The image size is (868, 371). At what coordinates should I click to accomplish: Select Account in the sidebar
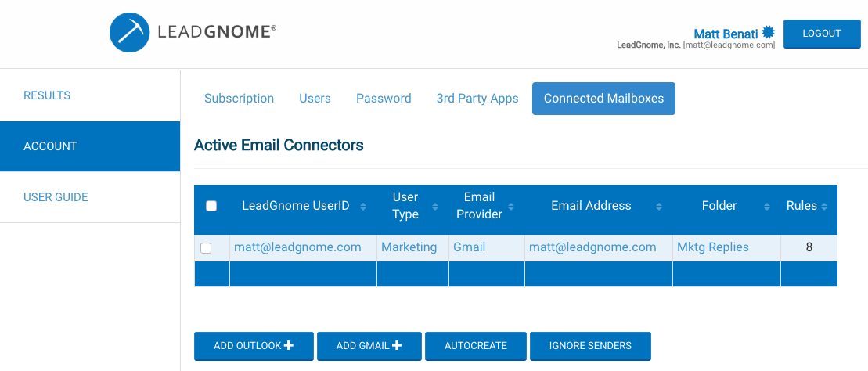[x=90, y=146]
